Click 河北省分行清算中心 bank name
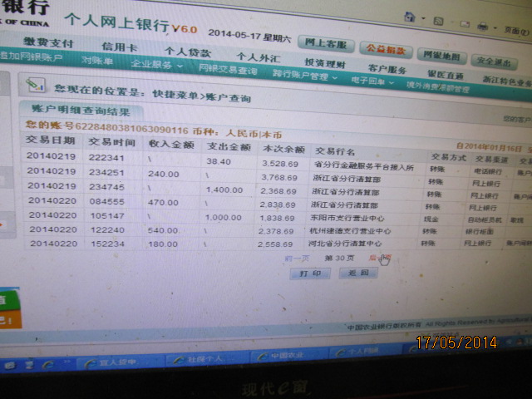The width and height of the screenshot is (532, 399). [x=345, y=244]
